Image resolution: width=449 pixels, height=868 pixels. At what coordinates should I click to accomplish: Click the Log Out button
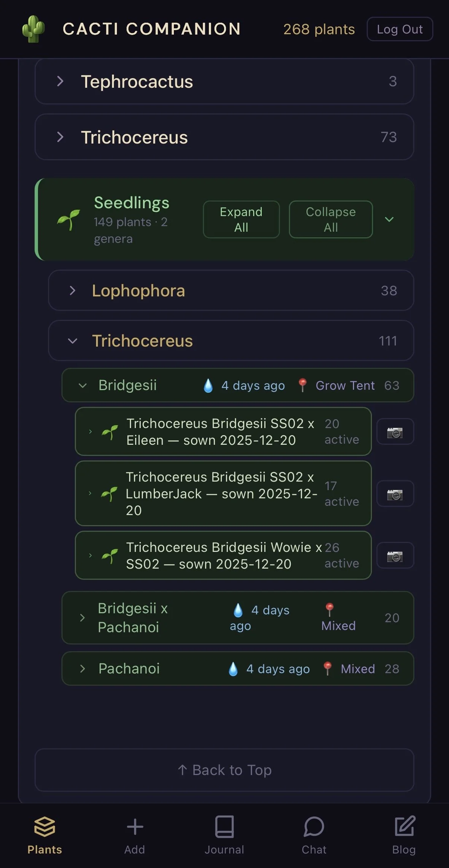tap(400, 29)
